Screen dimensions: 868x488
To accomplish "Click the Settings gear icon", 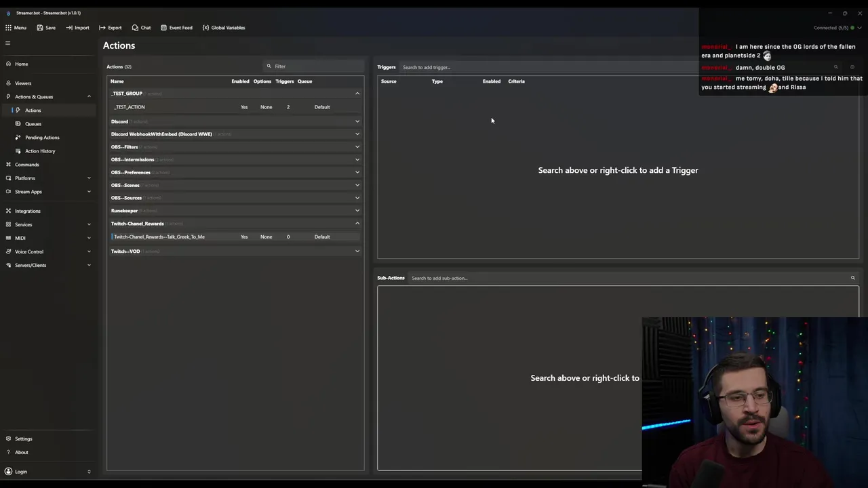I will [x=8, y=439].
